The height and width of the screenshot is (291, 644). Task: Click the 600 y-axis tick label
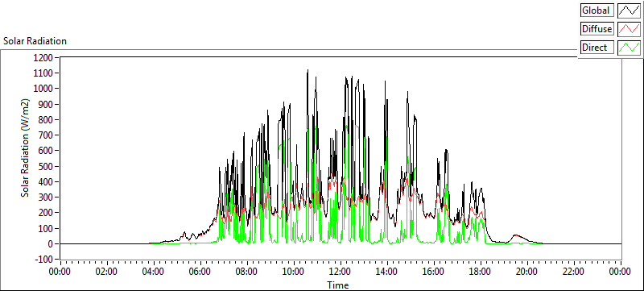point(47,151)
